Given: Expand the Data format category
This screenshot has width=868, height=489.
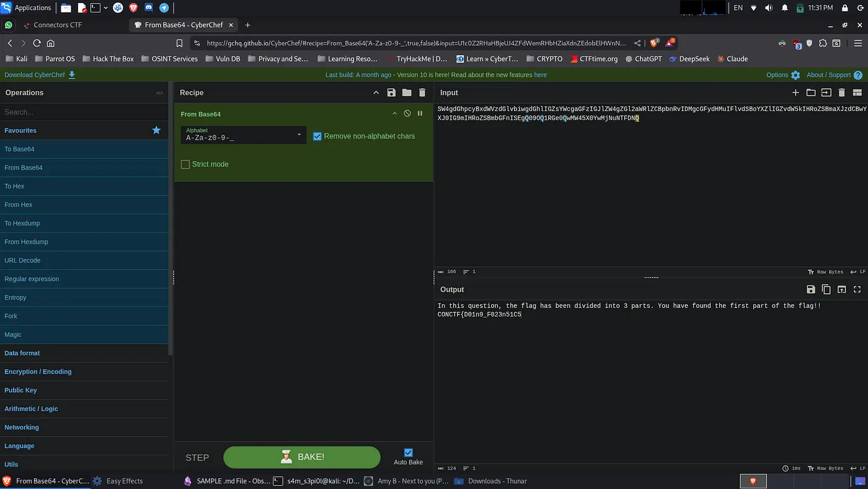Looking at the screenshot, I should (x=84, y=353).
